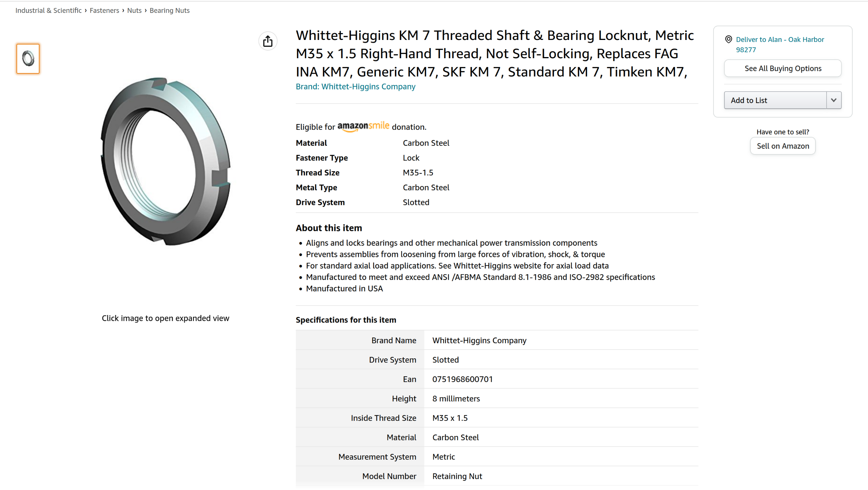Click 'Click image to open expanded view' text
The height and width of the screenshot is (490, 868).
tap(165, 318)
